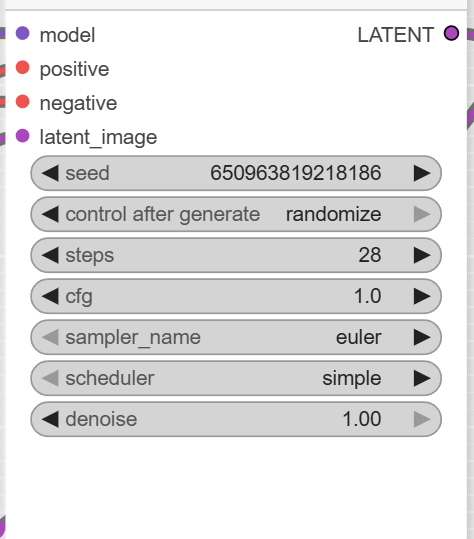Increase cfg value with right arrow
474x539 pixels.
(x=422, y=296)
